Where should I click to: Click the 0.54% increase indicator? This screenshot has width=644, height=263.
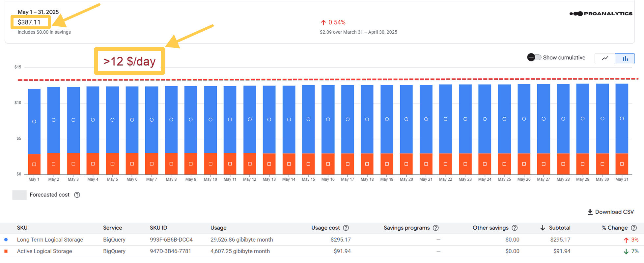[x=333, y=22]
